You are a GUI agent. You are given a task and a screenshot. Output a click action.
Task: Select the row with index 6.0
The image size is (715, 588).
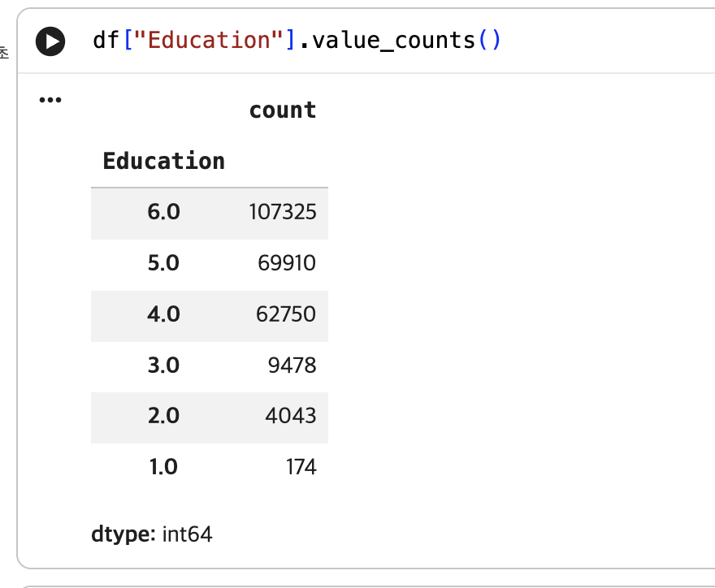click(210, 214)
